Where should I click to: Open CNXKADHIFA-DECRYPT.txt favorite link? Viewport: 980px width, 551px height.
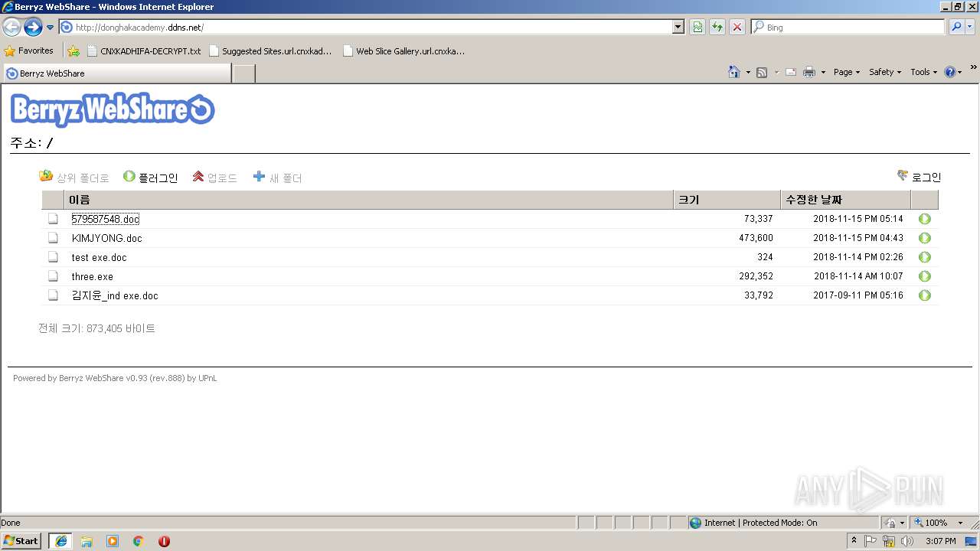143,51
